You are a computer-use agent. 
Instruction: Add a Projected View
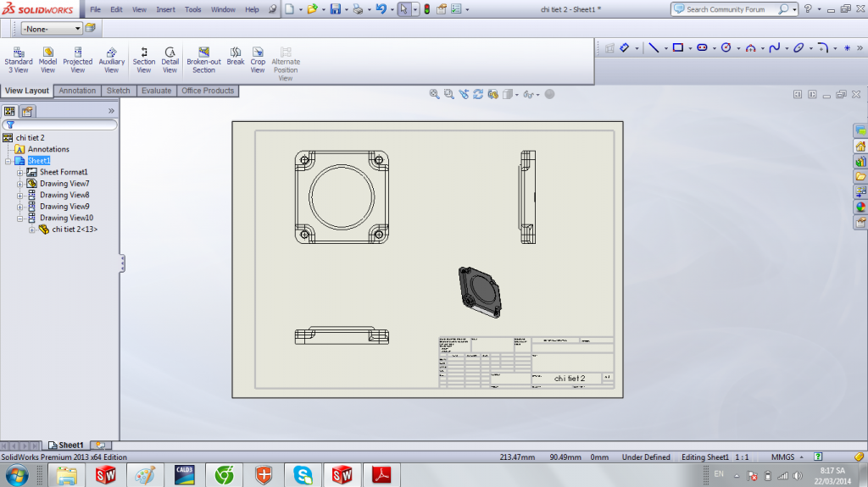coord(77,60)
